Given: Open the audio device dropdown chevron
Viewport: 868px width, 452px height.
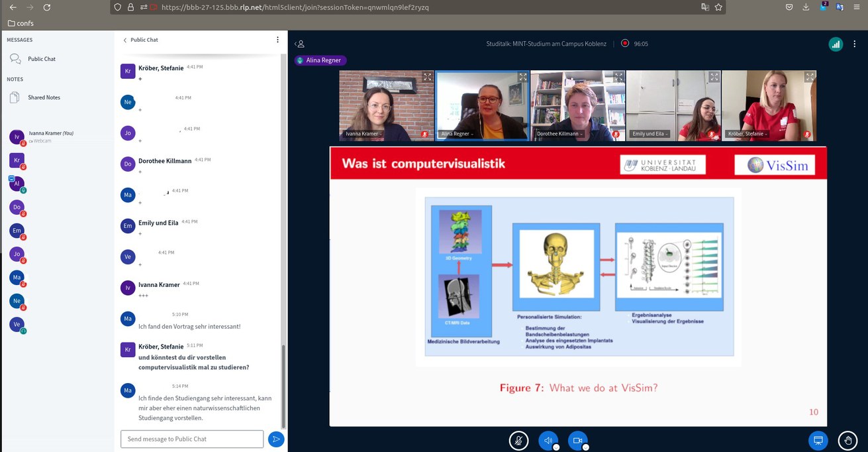Looking at the screenshot, I should pyautogui.click(x=557, y=447).
